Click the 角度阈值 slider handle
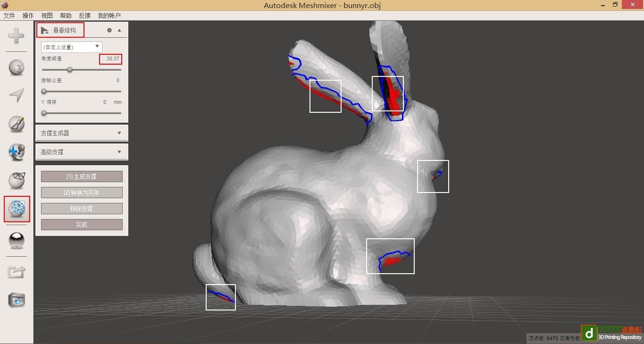Screen dimensions: 644x344 70,70
